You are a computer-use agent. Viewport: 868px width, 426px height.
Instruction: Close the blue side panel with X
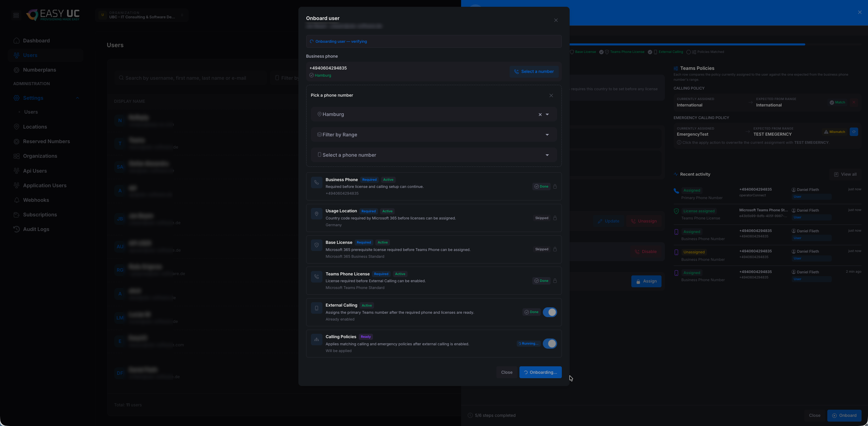(860, 12)
